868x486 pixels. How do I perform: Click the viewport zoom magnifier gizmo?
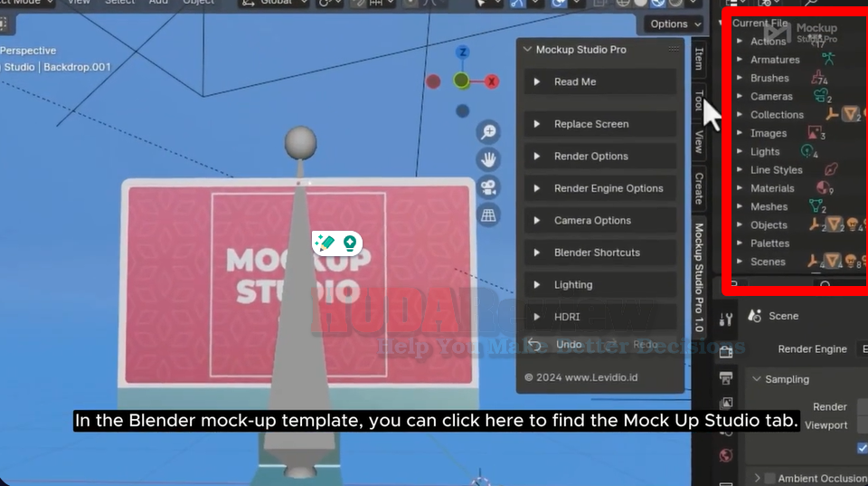coord(488,132)
